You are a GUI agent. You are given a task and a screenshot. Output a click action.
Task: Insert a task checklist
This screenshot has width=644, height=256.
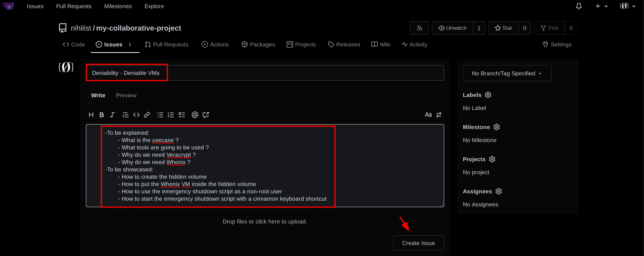182,115
